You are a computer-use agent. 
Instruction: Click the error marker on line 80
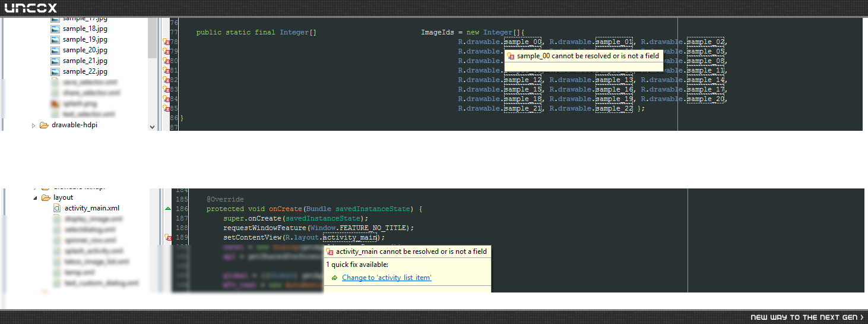[x=167, y=61]
